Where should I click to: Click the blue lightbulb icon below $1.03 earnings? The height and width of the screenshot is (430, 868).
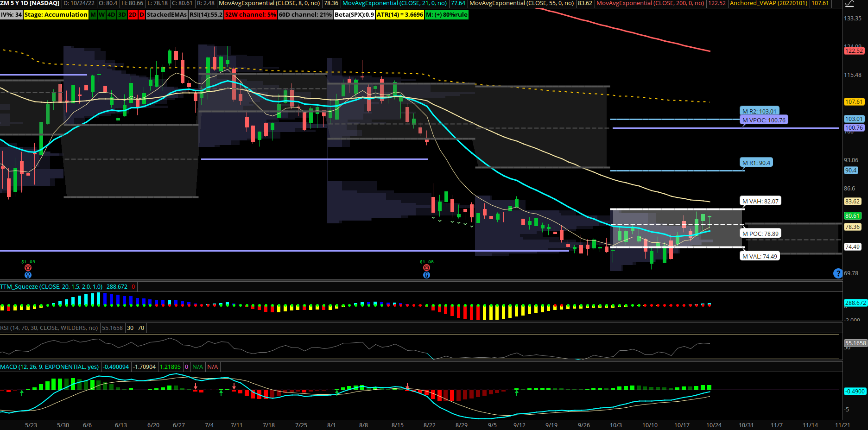click(28, 275)
